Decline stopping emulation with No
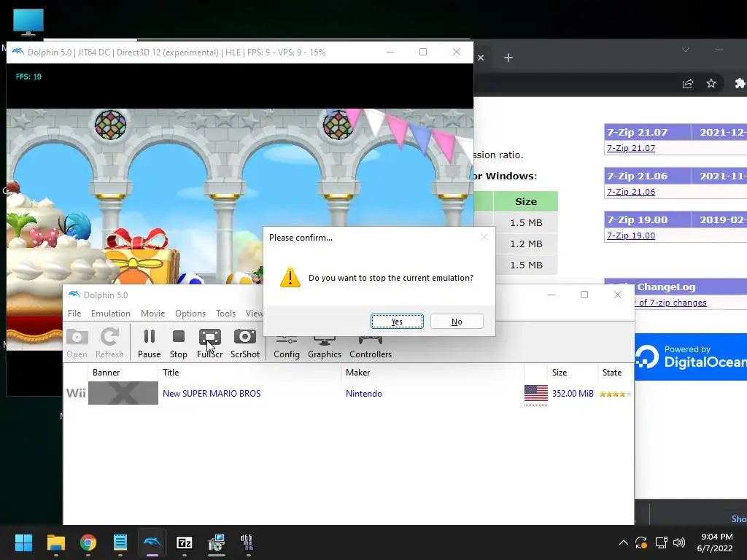The height and width of the screenshot is (560, 747). tap(457, 322)
